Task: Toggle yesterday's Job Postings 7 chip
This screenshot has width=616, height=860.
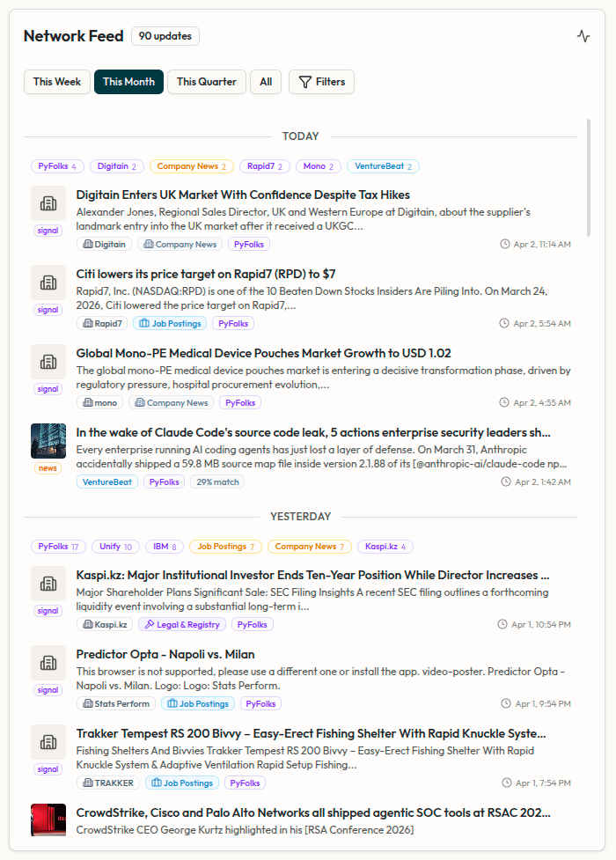Action: click(225, 547)
